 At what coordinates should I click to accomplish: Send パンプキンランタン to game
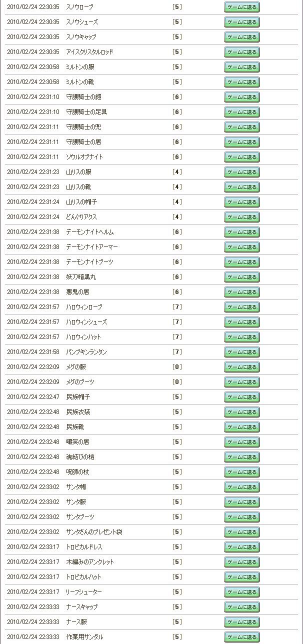[242, 352]
